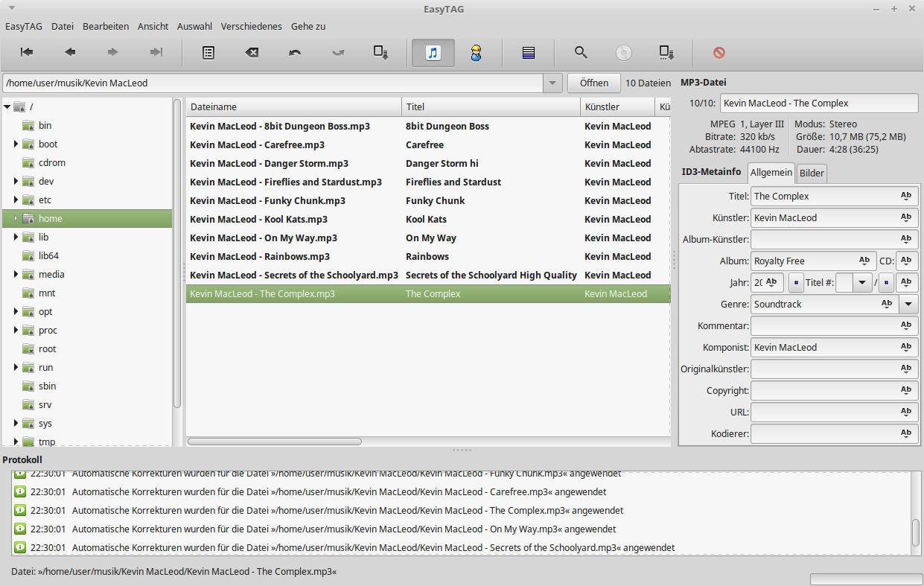Click Ab icon in the Komponist field
The image size is (924, 586).
pos(906,347)
